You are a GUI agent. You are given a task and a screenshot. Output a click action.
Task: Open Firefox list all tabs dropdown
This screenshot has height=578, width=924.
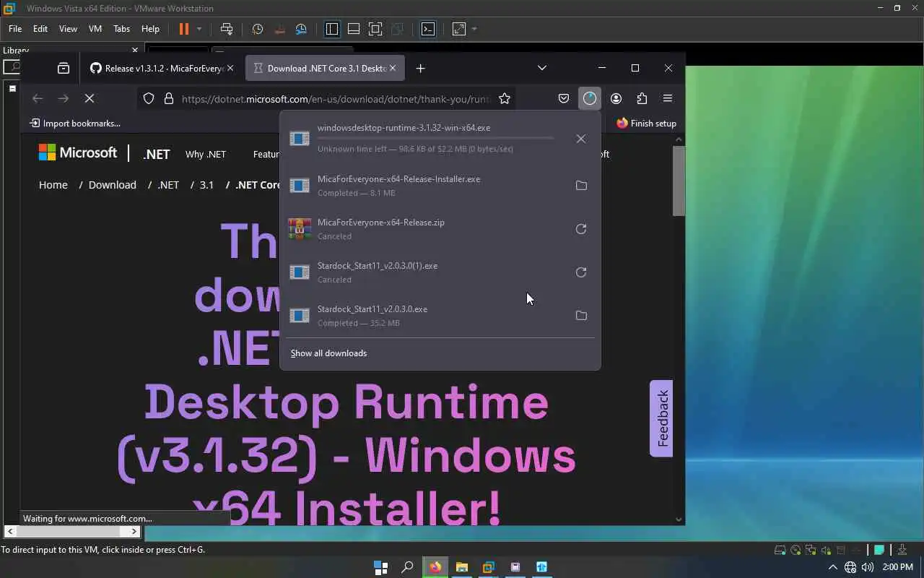(542, 68)
